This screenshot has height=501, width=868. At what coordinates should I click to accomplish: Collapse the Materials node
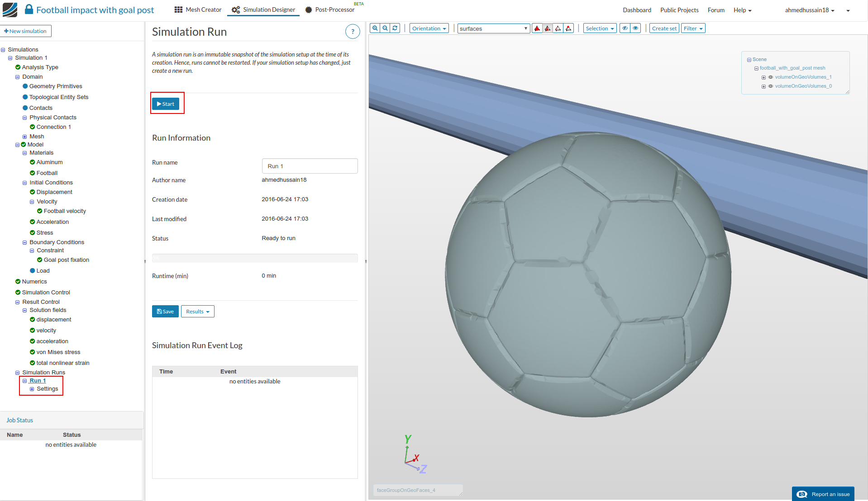pyautogui.click(x=24, y=153)
